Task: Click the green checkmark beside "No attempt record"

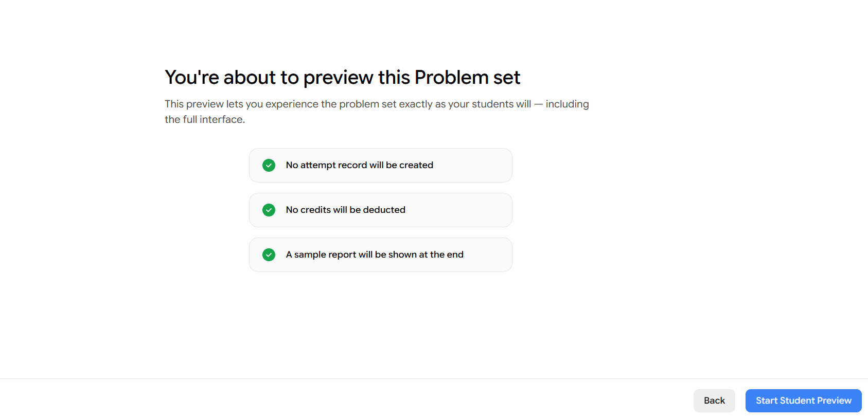Action: click(269, 165)
